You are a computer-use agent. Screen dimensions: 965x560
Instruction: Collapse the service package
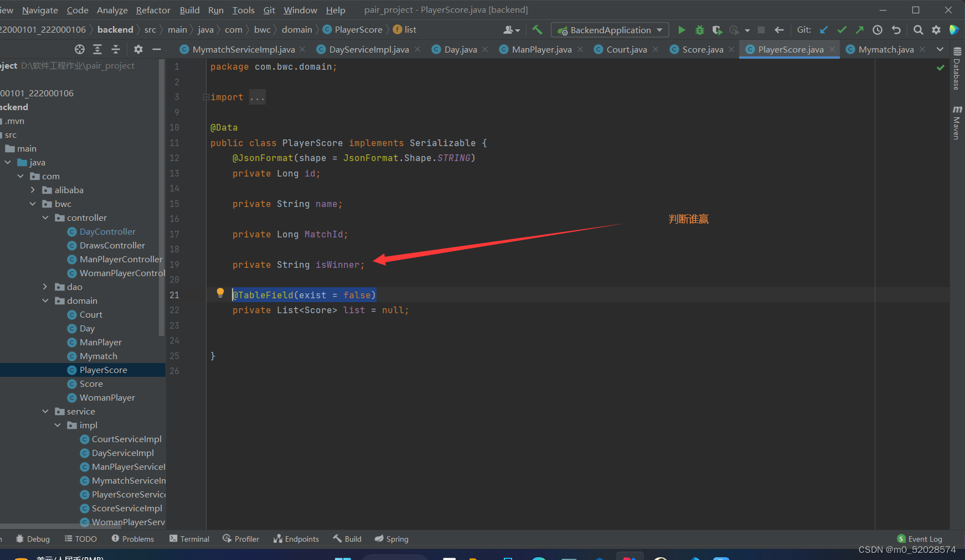(x=45, y=411)
